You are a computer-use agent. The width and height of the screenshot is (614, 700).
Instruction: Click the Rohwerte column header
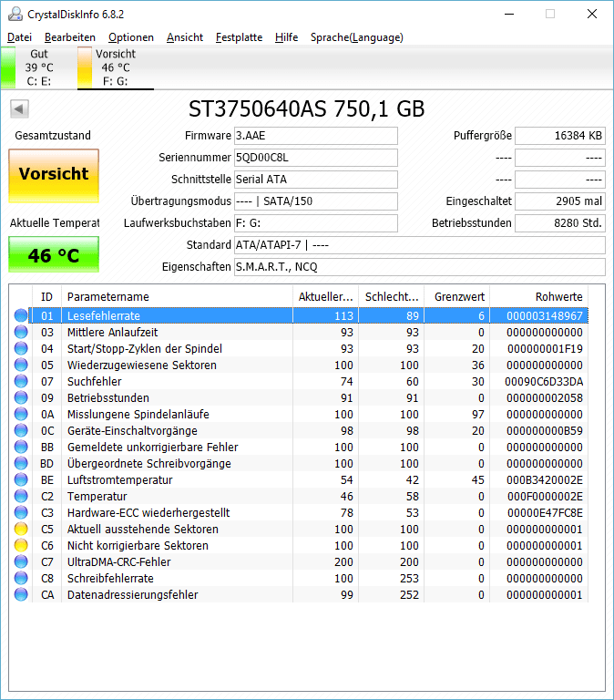(539, 297)
